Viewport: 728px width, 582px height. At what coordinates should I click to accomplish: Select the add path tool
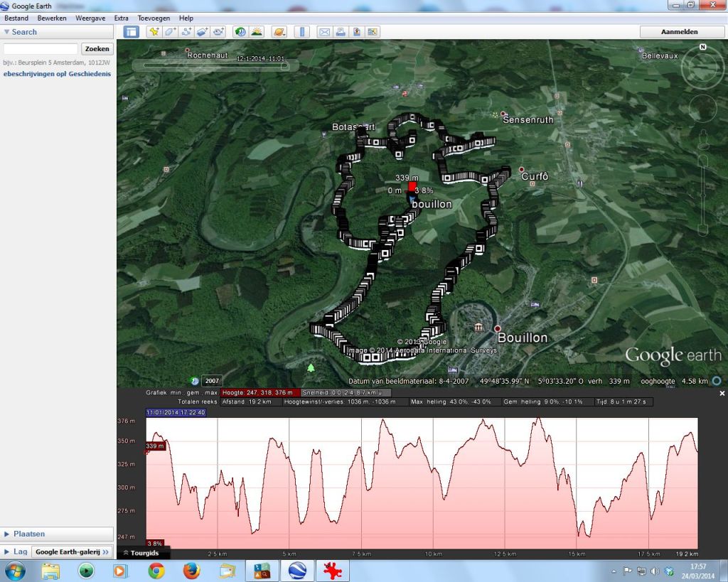[x=186, y=32]
